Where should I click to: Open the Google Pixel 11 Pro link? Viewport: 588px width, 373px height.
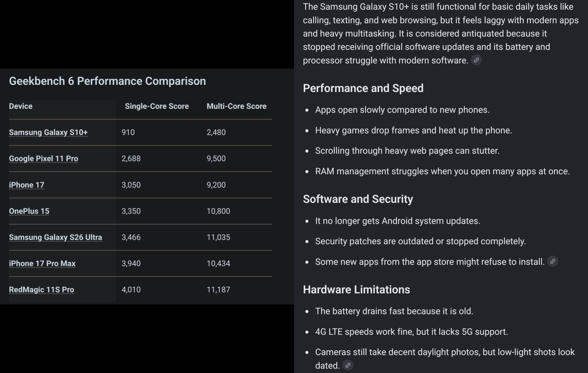43,159
